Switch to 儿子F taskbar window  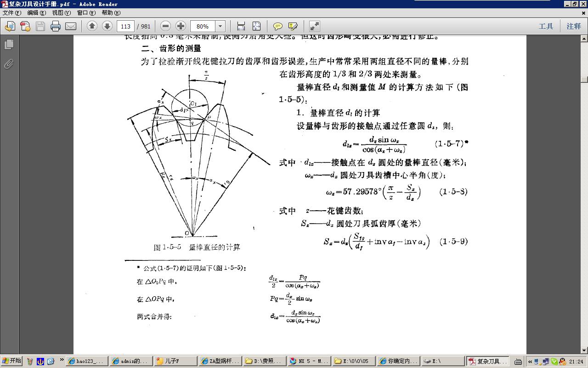pos(175,362)
